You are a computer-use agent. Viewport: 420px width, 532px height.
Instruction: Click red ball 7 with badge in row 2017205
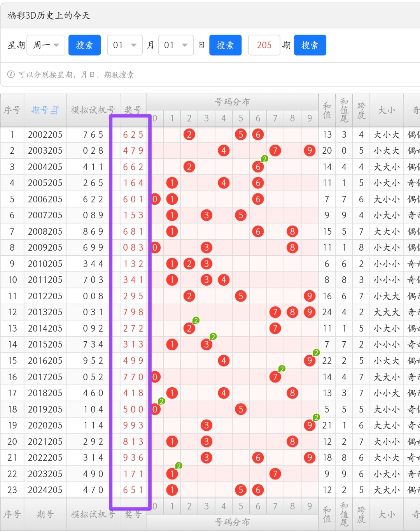[x=275, y=377]
